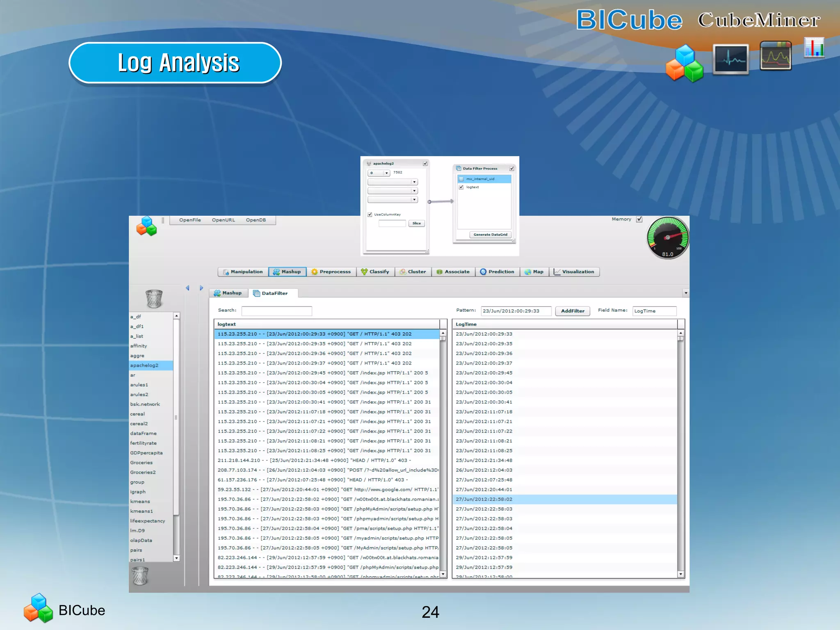Click the BICube footer logo cubes
840x630 pixels.
(38, 608)
